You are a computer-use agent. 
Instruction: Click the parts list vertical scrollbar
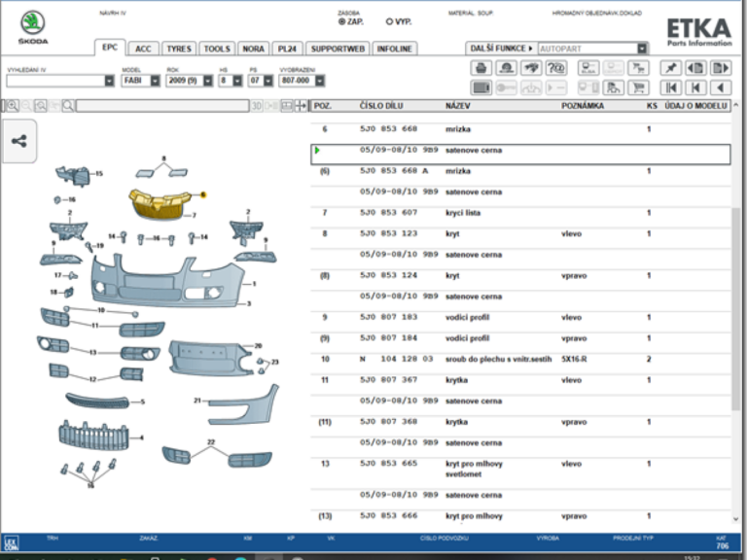[735, 309]
